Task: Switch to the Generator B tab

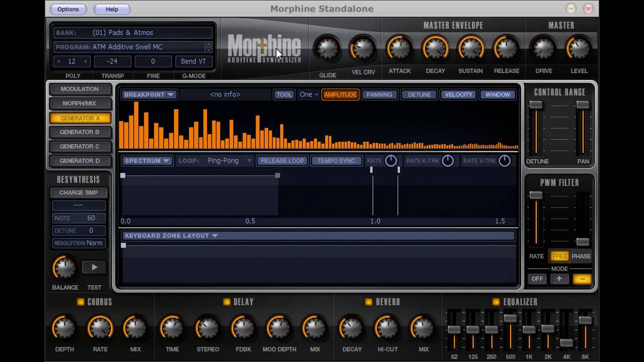Action: 79,132
